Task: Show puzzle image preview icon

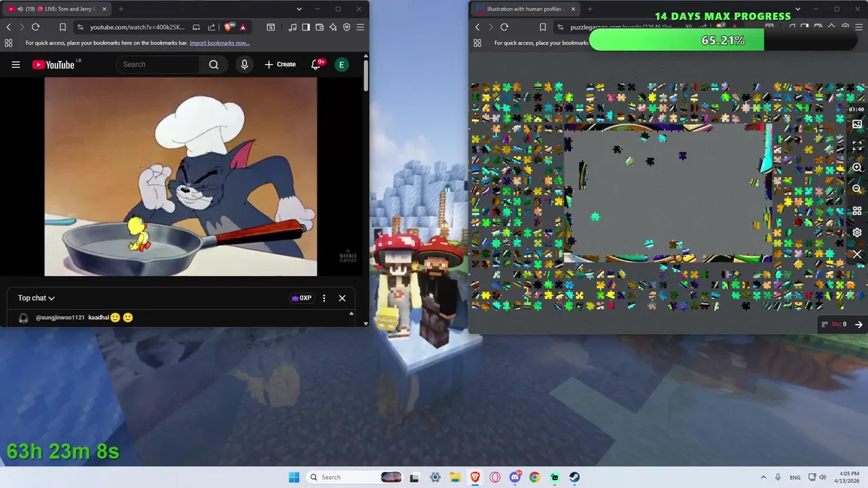Action: click(x=857, y=124)
